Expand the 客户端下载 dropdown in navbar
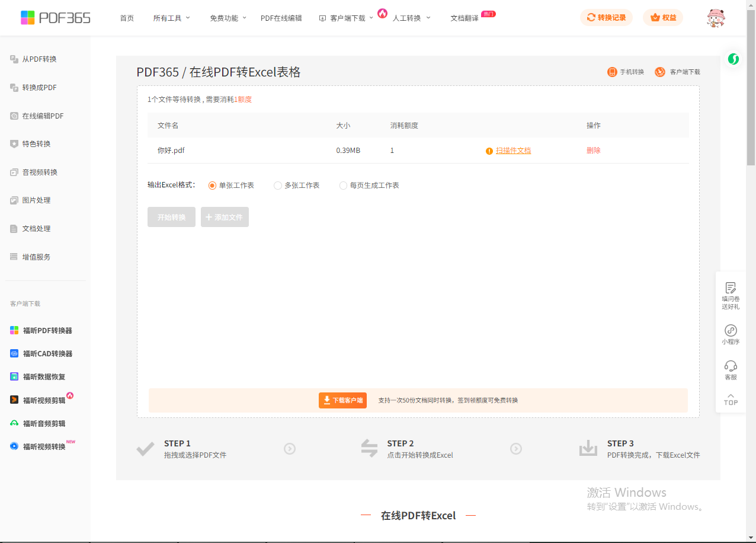The width and height of the screenshot is (756, 543). tap(347, 18)
